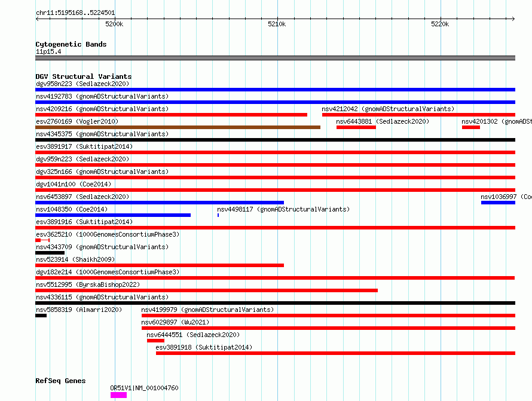Click the red nsv5512995 ByrskaBishop2022 bar
This screenshot has height=401, width=532.
click(206, 290)
